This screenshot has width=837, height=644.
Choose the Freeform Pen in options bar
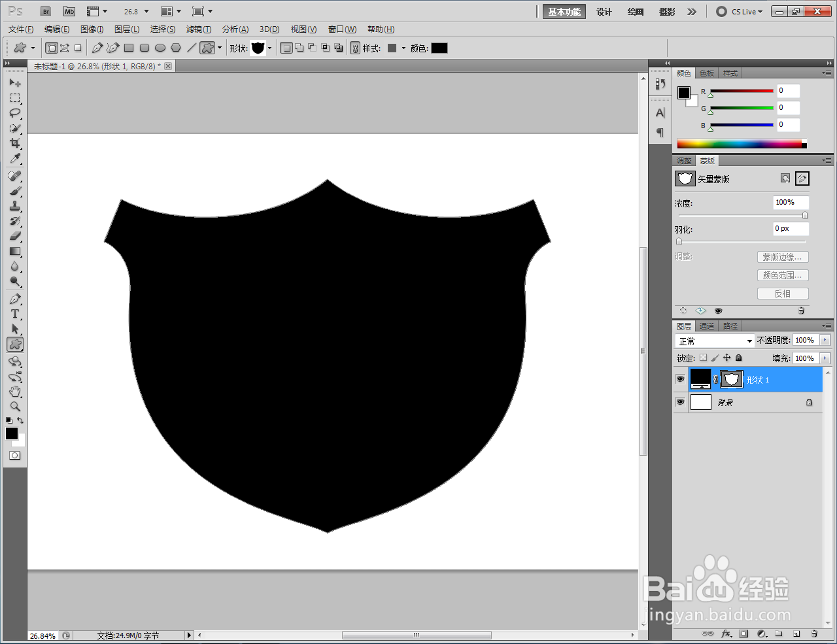[113, 48]
